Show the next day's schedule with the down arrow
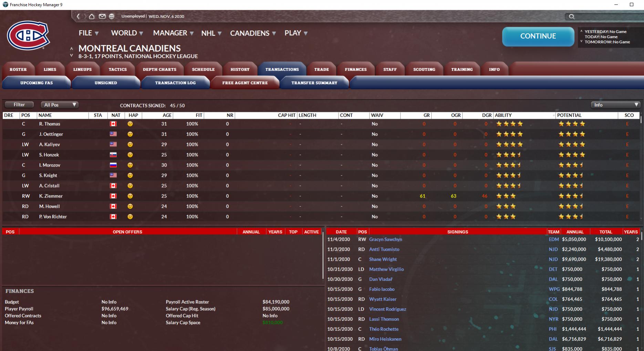Image resolution: width=644 pixels, height=351 pixels. coord(581,42)
